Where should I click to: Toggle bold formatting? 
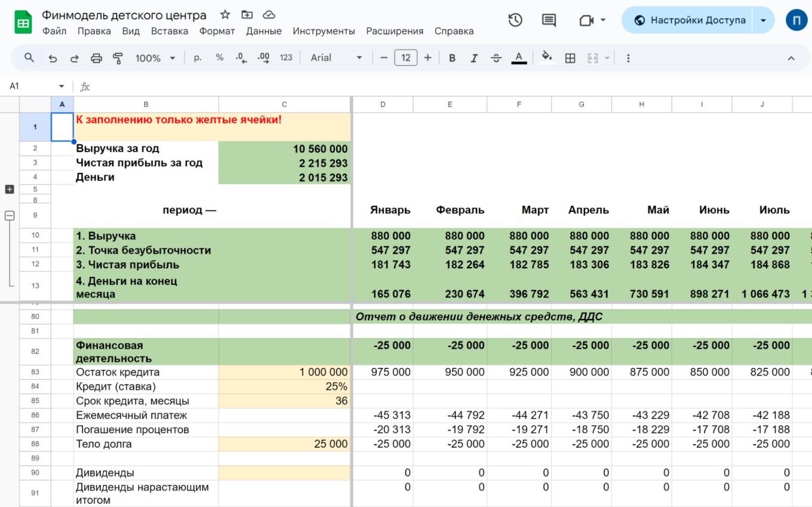tap(452, 58)
